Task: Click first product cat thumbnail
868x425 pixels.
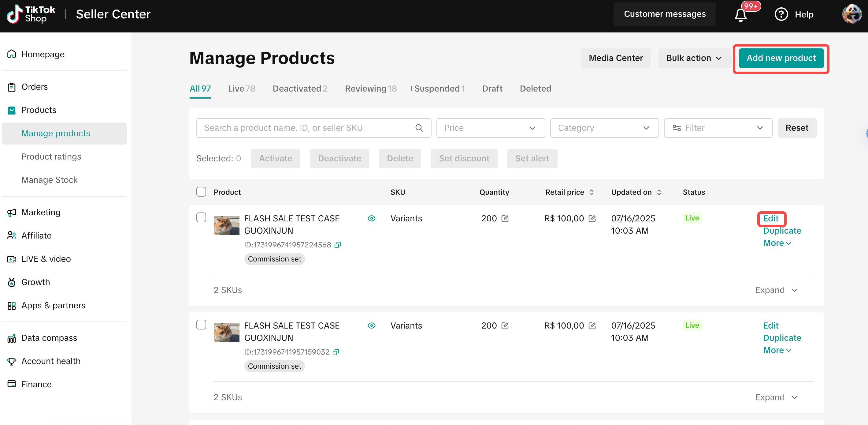Action: click(226, 225)
